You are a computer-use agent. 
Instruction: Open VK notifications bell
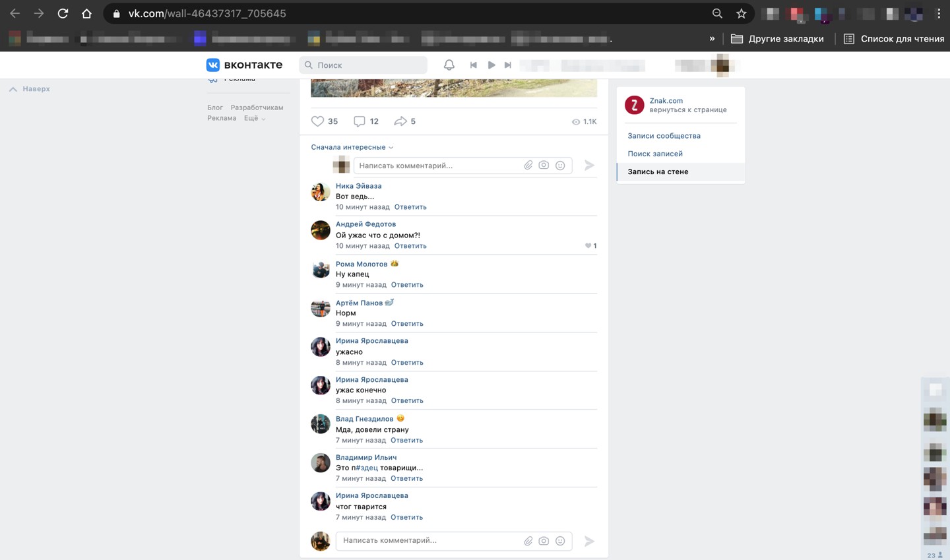[x=449, y=65]
